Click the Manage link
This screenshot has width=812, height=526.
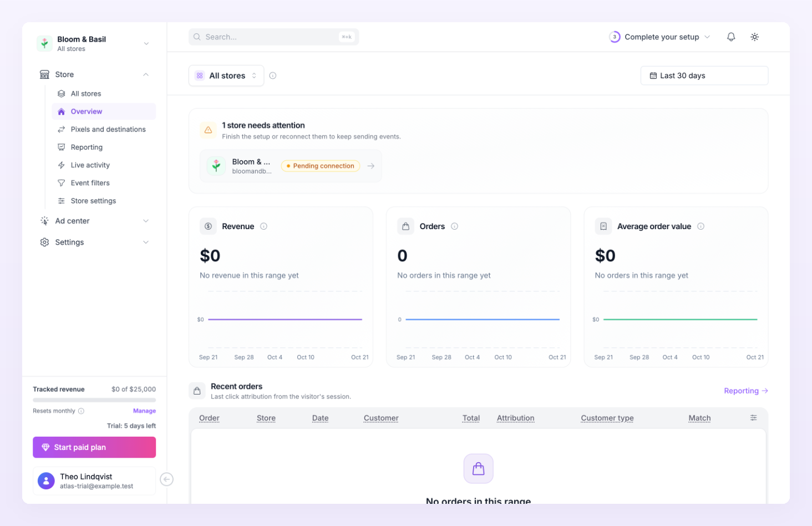click(144, 411)
